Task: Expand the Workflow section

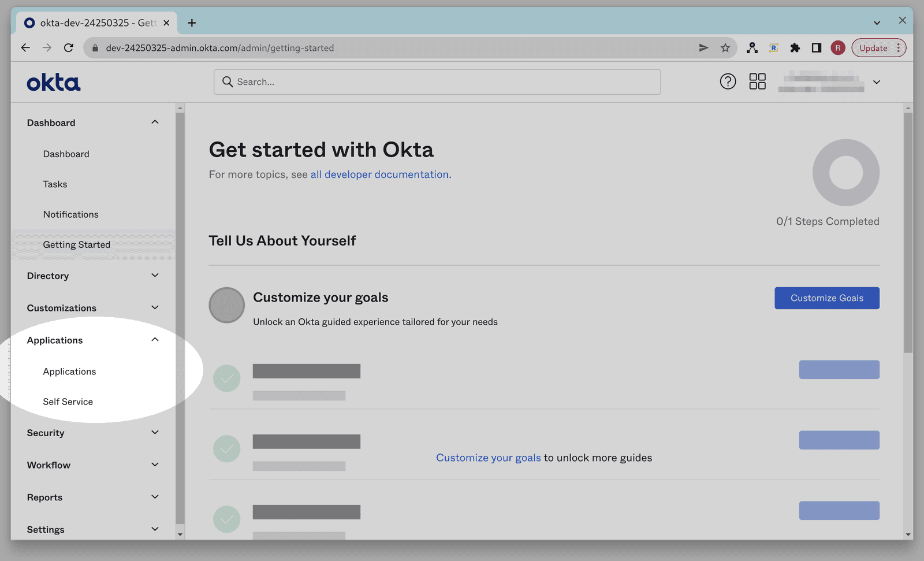Action: 155,465
